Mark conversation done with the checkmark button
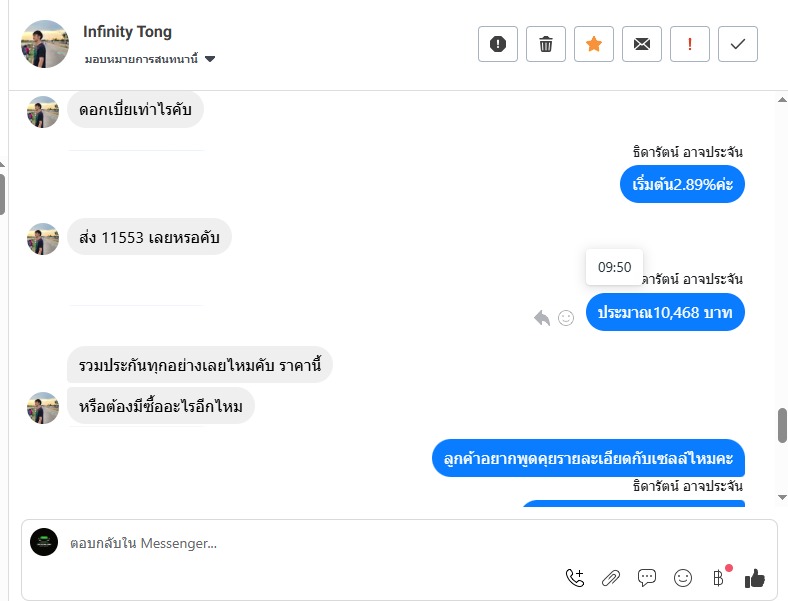 pos(738,44)
